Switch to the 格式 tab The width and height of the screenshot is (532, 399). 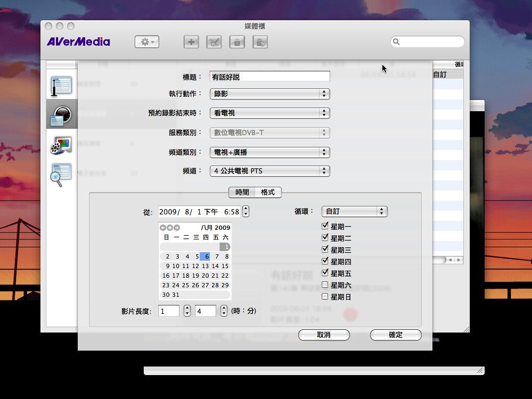pos(267,193)
